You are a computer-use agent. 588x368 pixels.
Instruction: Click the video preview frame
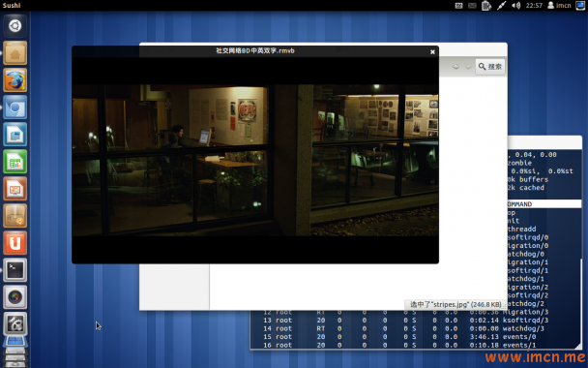click(x=255, y=160)
